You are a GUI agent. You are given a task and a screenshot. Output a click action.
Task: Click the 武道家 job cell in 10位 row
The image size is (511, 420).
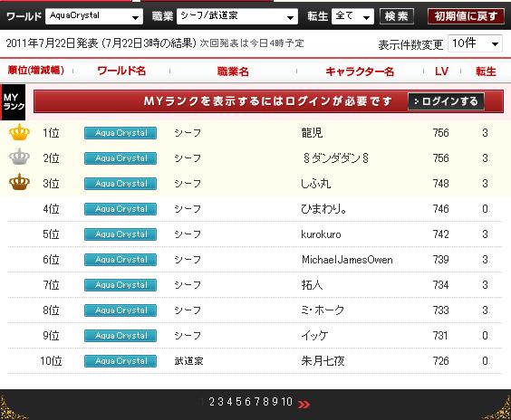pyautogui.click(x=188, y=361)
